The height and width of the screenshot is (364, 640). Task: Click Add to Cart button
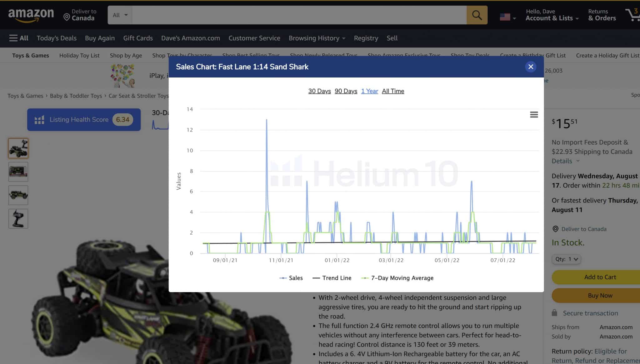click(596, 277)
